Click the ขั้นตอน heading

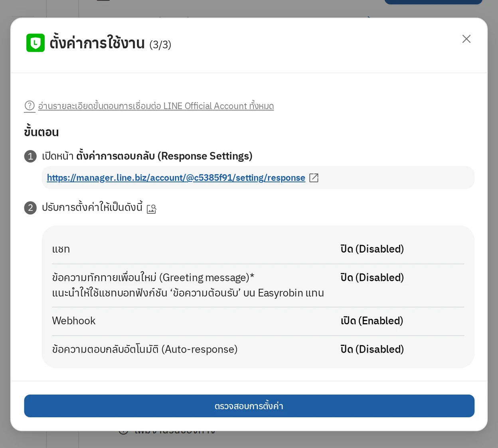coord(41,132)
